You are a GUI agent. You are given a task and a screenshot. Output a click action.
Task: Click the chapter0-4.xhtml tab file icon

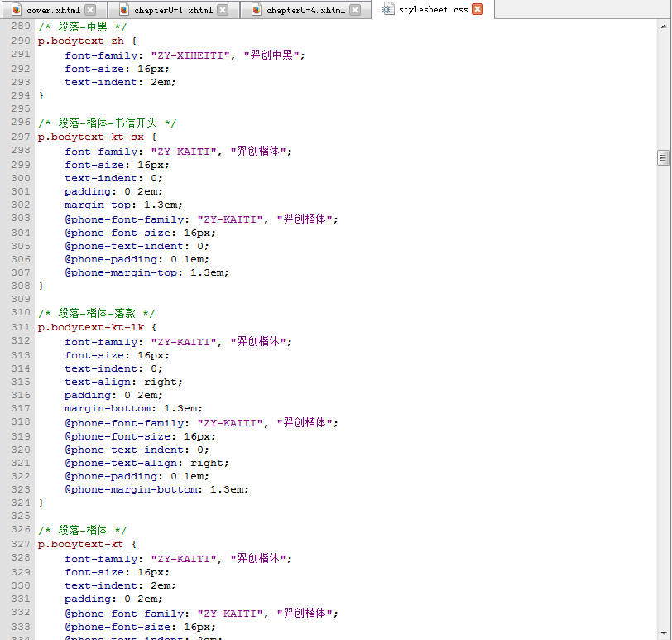pos(257,10)
